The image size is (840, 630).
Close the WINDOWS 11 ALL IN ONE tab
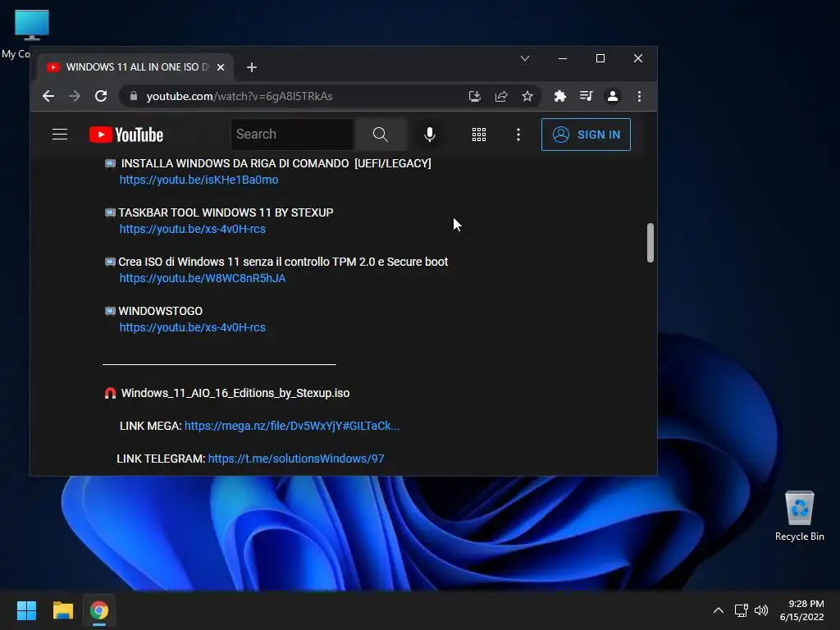point(221,67)
